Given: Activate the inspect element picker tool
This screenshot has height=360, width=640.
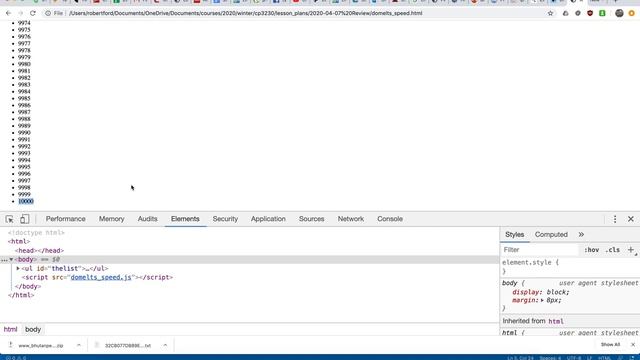Looking at the screenshot, I should click(9, 219).
